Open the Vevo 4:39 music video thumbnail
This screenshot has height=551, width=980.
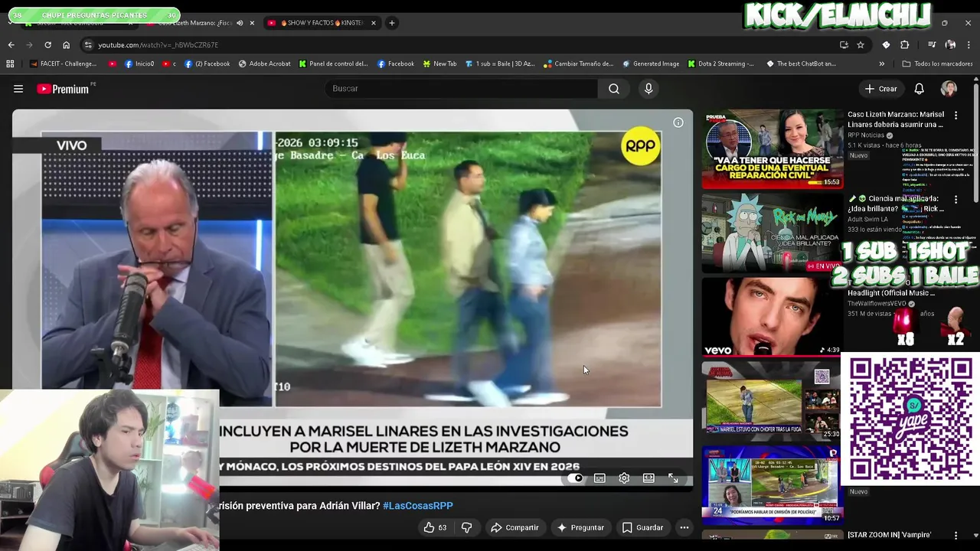coord(772,317)
